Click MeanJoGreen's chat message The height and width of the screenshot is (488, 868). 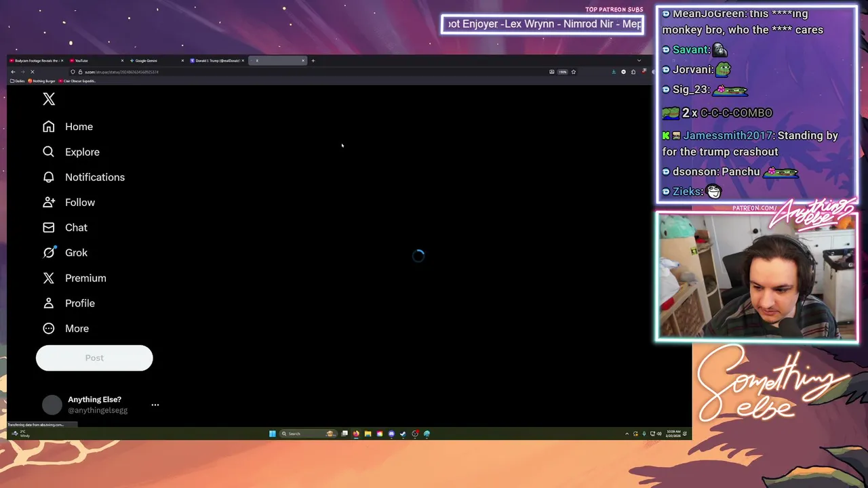click(x=743, y=22)
